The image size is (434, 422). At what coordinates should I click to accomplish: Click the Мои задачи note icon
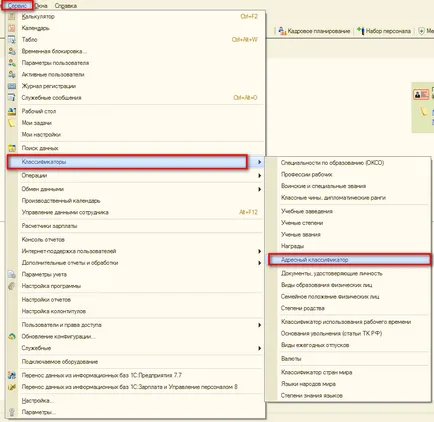12,123
